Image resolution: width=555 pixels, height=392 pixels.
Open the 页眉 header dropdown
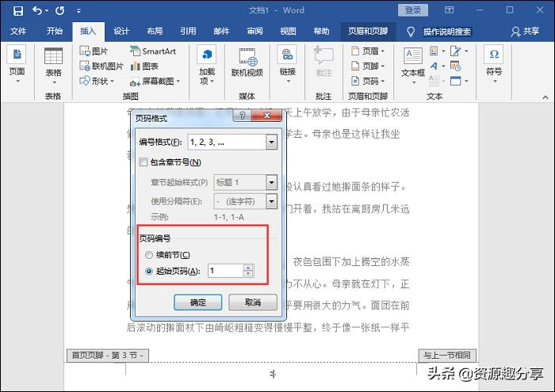click(368, 51)
